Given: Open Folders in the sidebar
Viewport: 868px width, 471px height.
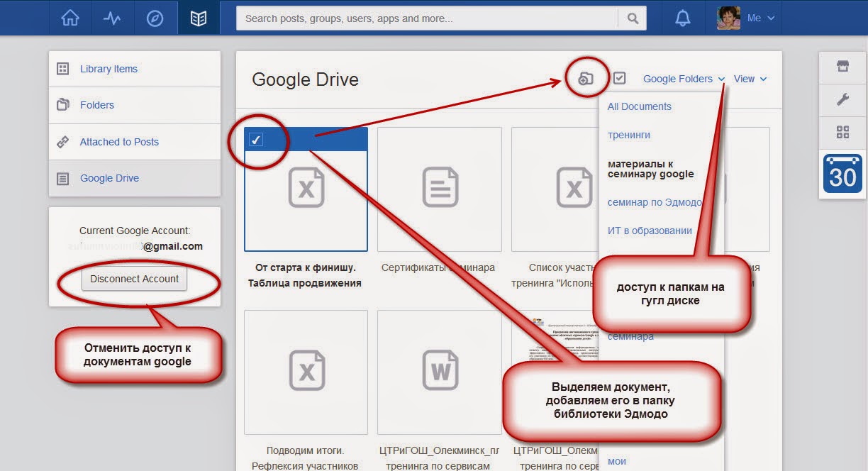Looking at the screenshot, I should (135, 105).
